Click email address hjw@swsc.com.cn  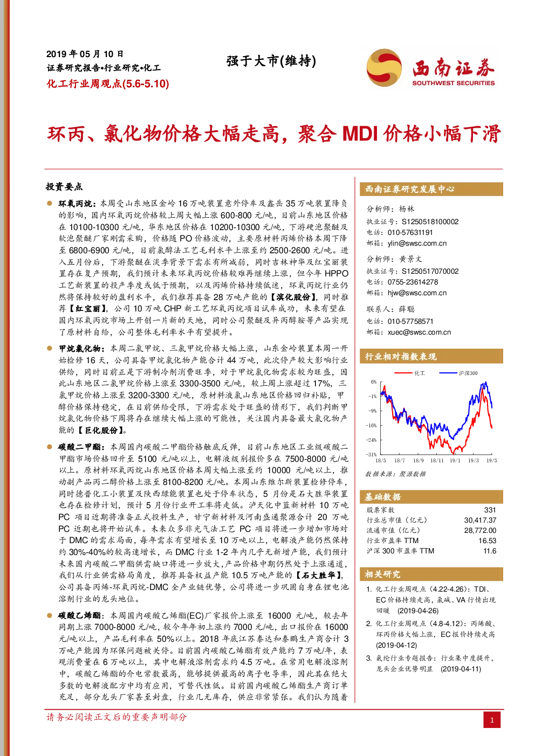pos(417,293)
